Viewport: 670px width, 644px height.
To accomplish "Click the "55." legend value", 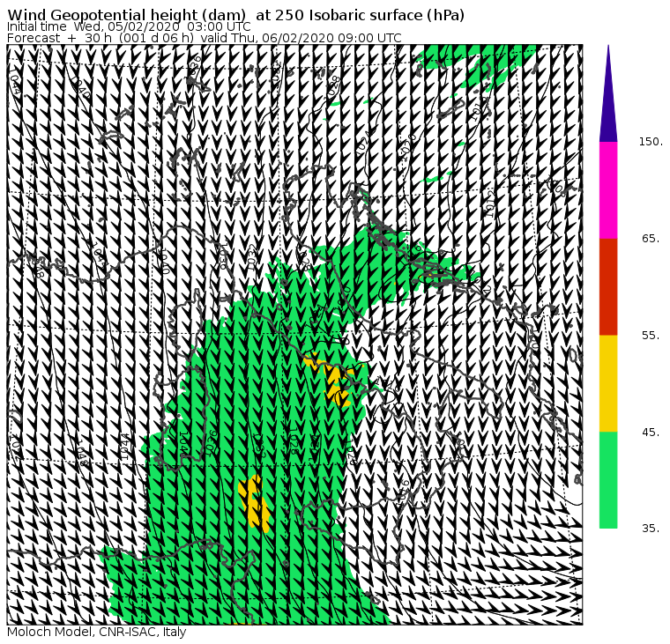I will coord(651,336).
